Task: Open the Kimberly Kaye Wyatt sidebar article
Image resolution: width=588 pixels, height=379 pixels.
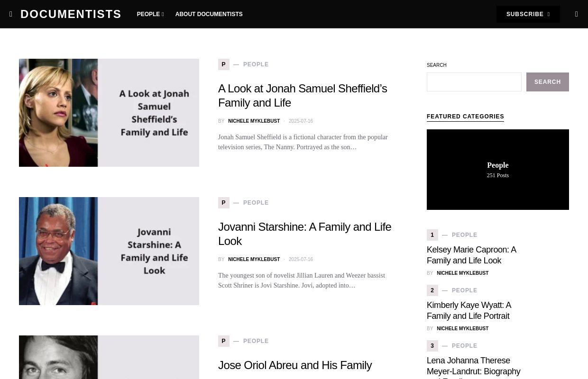Action: click(x=469, y=310)
